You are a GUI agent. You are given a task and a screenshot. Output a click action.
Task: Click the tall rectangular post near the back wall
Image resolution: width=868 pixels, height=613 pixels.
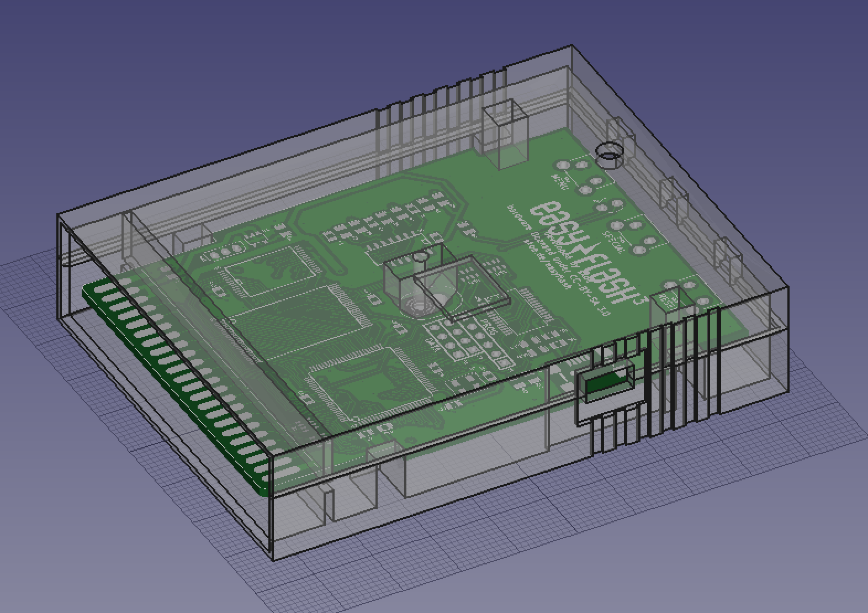pos(505,134)
